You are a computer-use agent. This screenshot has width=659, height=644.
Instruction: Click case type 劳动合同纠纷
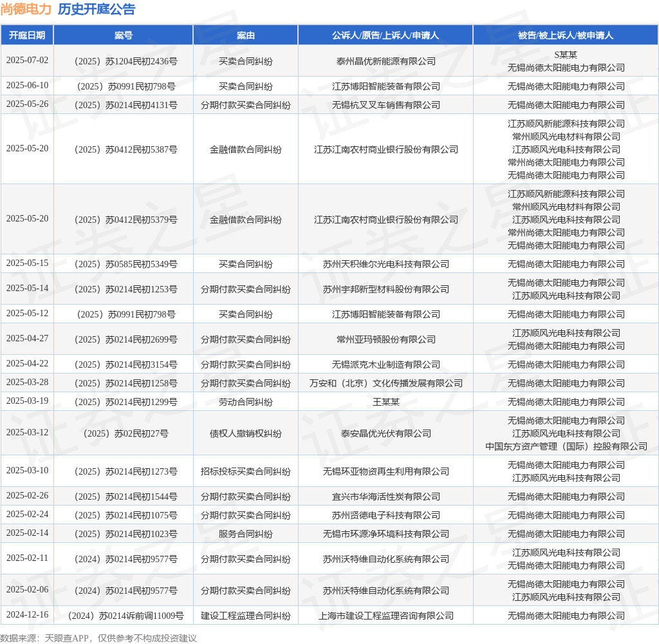245,402
